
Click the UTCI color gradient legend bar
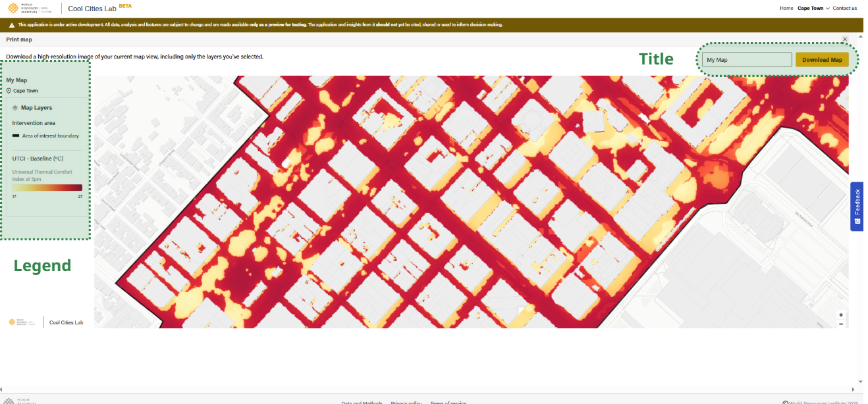tap(47, 188)
